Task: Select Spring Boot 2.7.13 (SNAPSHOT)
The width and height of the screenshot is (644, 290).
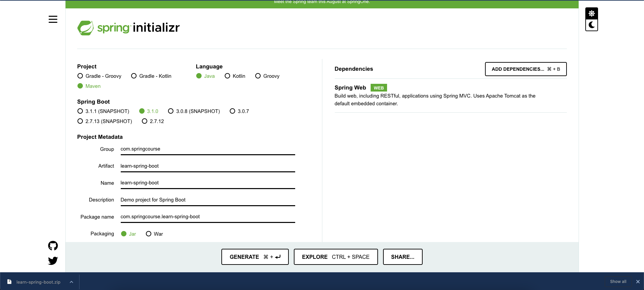Action: pyautogui.click(x=105, y=121)
